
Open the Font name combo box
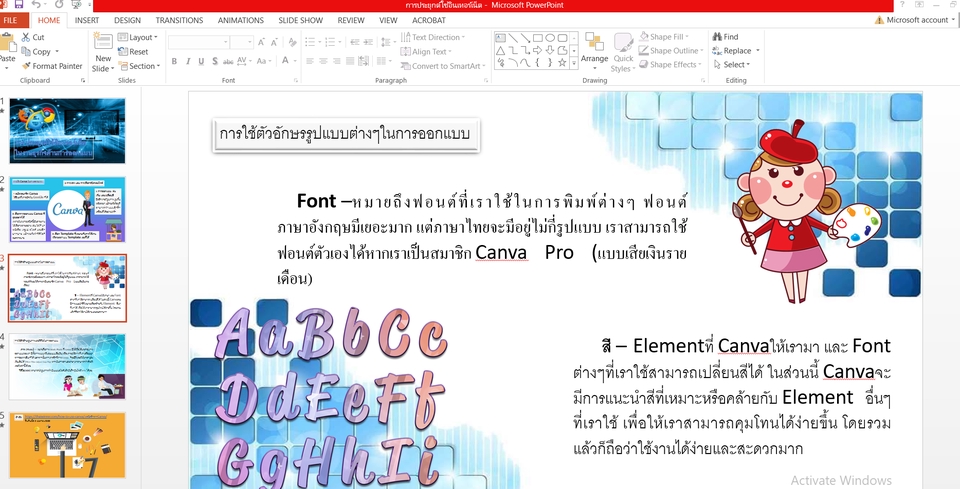click(x=199, y=42)
